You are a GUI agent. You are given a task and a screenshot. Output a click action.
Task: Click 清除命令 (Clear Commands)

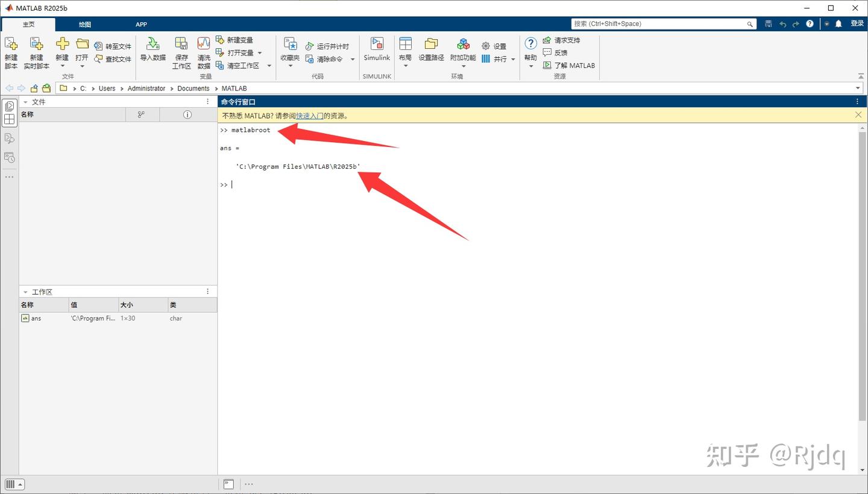324,59
